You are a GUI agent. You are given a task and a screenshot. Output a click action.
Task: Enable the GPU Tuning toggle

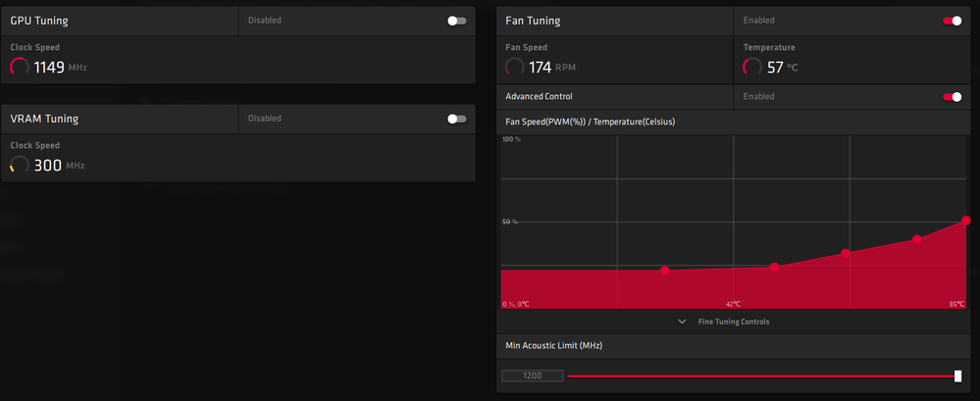pos(457,21)
